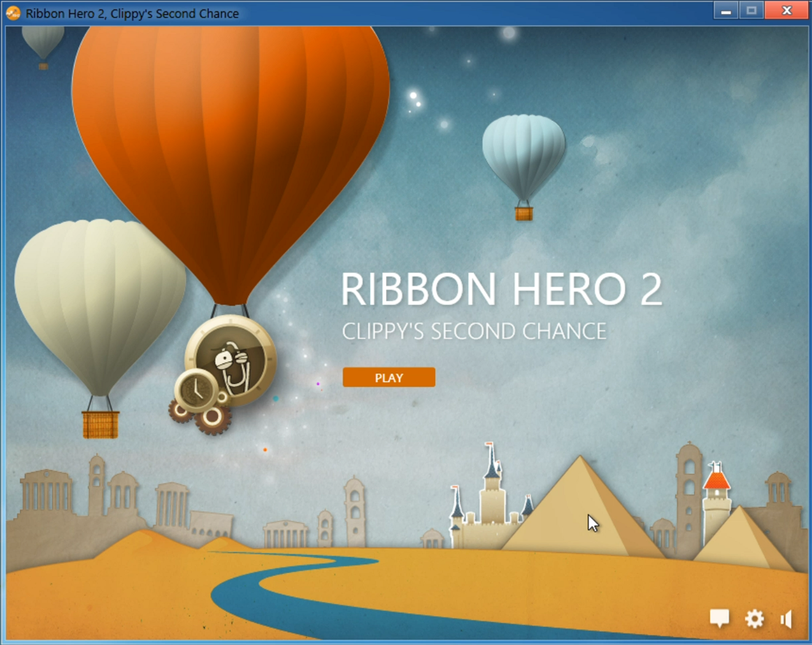Open the settings gear icon
Image resolution: width=812 pixels, height=645 pixels.
pos(754,618)
